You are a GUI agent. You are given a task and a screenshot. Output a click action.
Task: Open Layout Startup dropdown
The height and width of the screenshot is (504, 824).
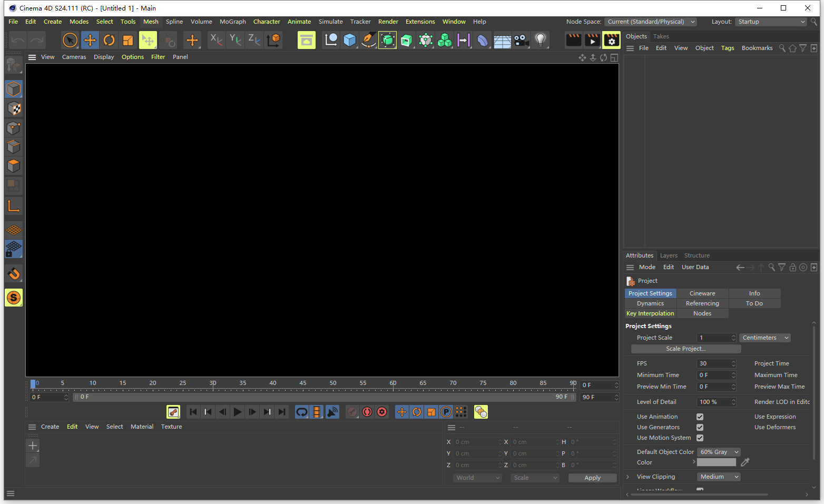click(771, 22)
